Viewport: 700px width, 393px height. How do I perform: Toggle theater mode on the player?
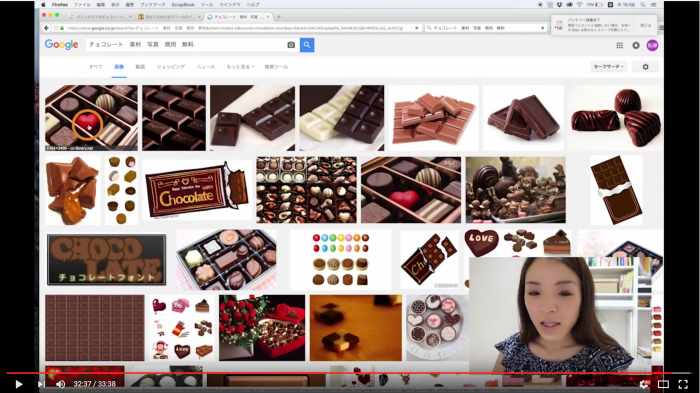coord(663,384)
